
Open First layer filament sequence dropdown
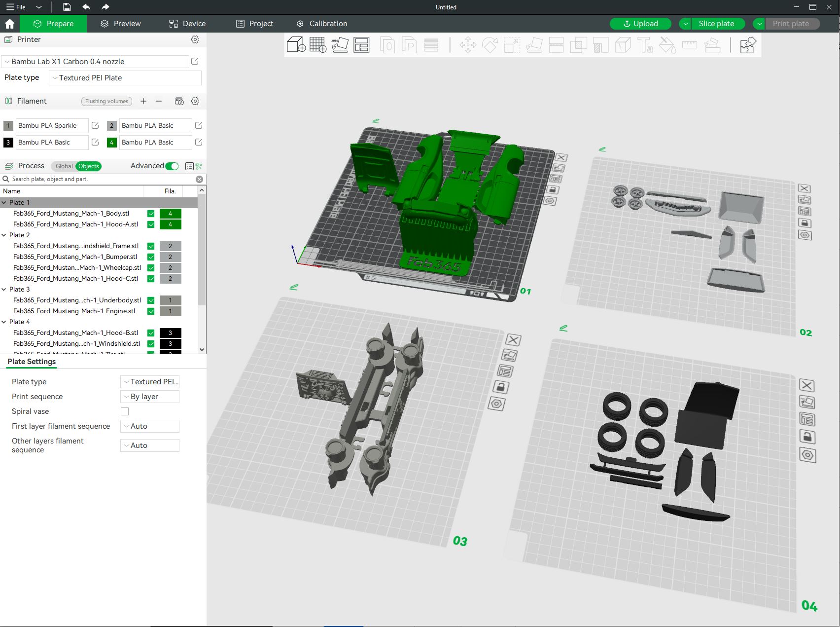(150, 426)
